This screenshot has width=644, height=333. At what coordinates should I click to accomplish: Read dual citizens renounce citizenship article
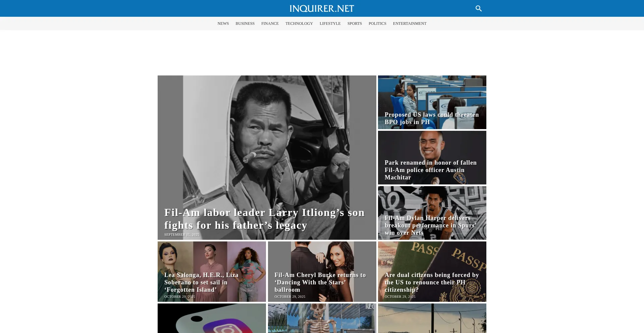coord(431,282)
